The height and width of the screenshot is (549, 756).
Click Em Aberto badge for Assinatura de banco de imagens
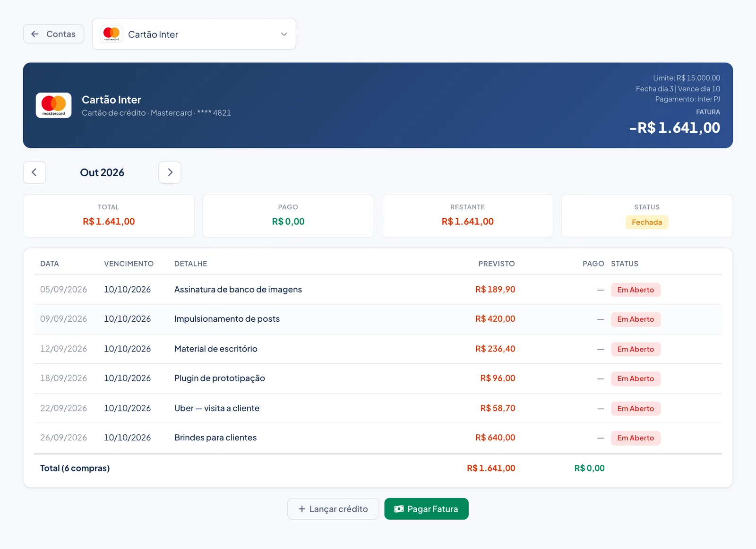(636, 290)
